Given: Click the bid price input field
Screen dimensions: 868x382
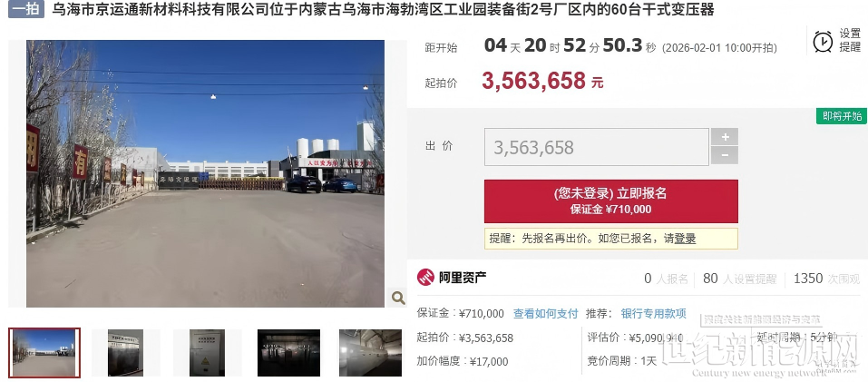Looking at the screenshot, I should (596, 147).
